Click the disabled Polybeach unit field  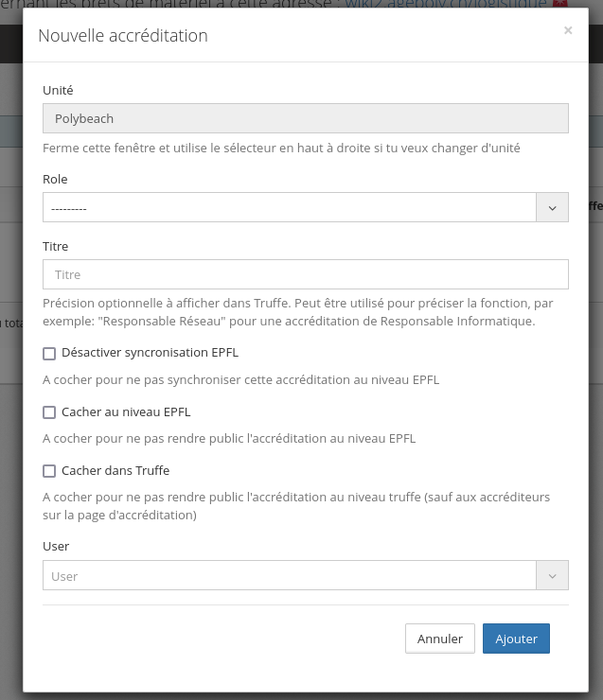click(x=305, y=118)
